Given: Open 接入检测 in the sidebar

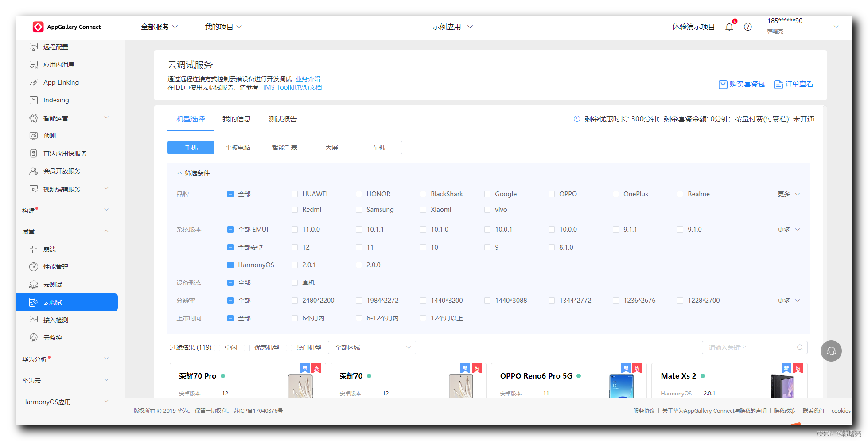Looking at the screenshot, I should tap(56, 320).
